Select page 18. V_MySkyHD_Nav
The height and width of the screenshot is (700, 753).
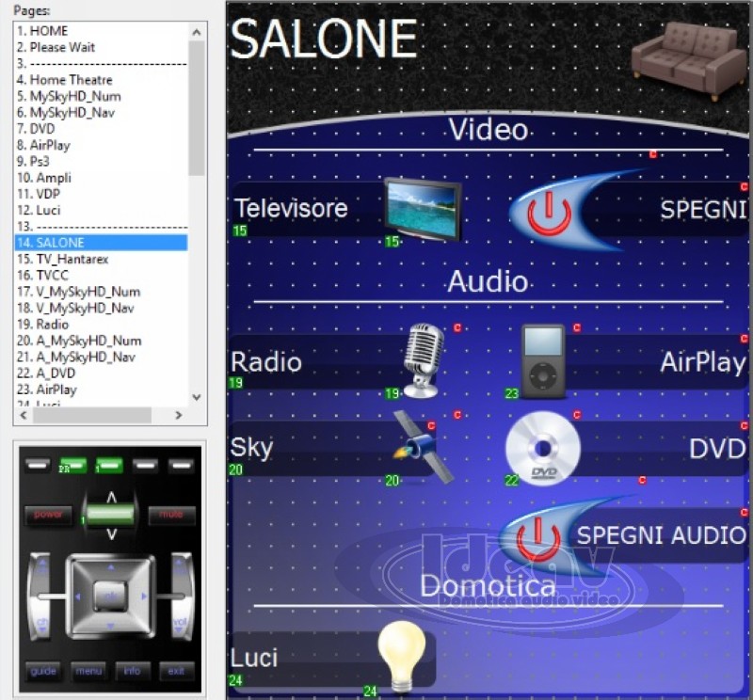click(x=101, y=308)
